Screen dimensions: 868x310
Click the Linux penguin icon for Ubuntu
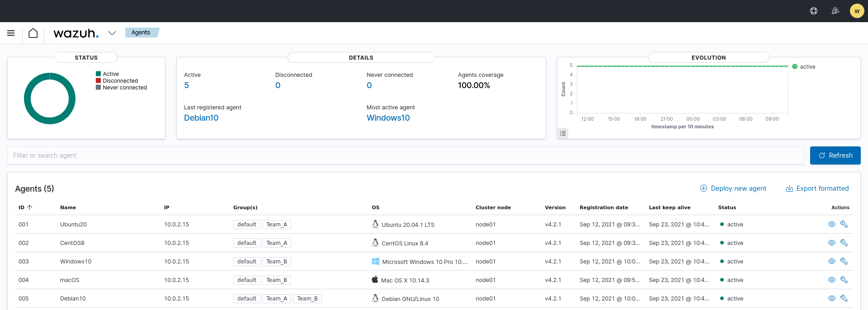coord(375,224)
